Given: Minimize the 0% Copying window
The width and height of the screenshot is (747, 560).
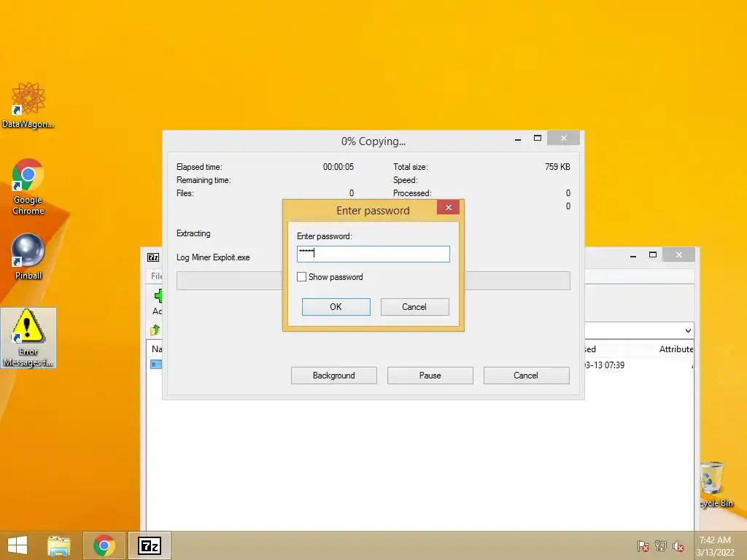Looking at the screenshot, I should [518, 139].
